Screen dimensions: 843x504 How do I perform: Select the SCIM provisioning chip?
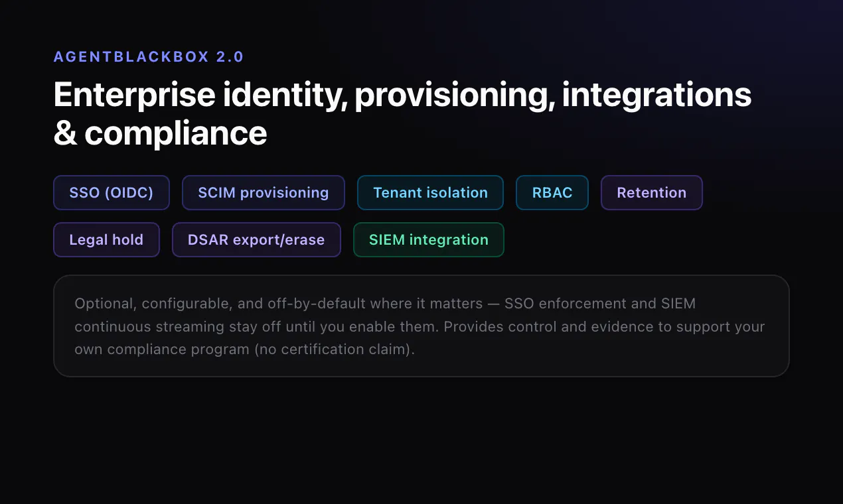(x=264, y=192)
